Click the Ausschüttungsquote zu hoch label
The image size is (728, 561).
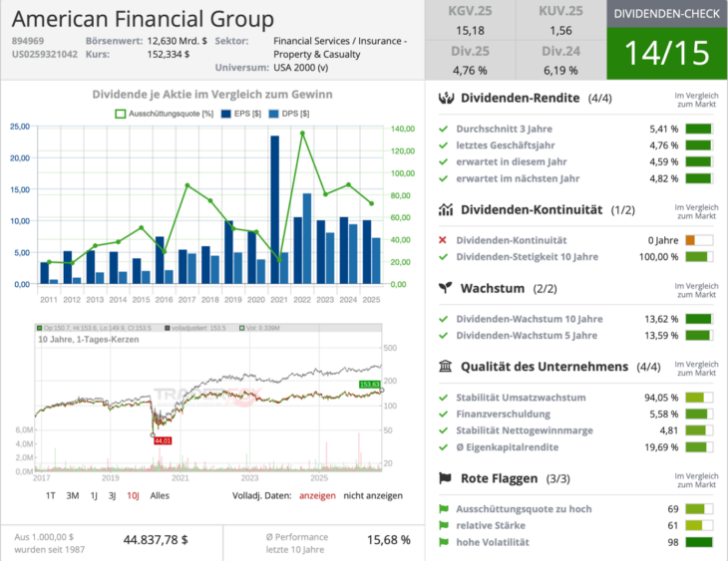pos(524,509)
